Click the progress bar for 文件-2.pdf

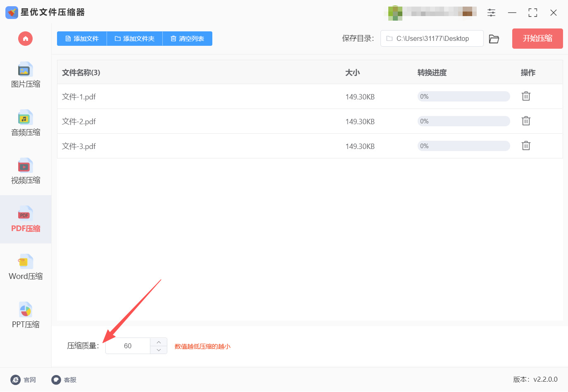click(x=463, y=121)
